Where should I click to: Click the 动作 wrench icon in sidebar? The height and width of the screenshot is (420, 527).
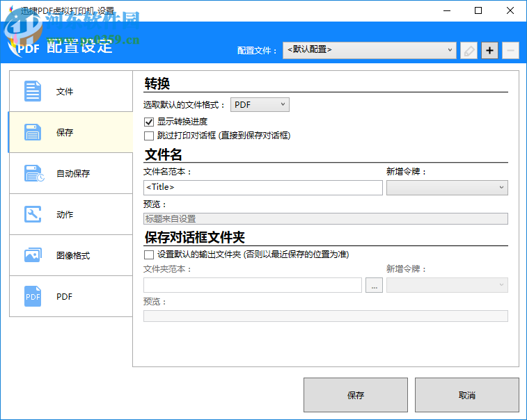click(x=33, y=214)
